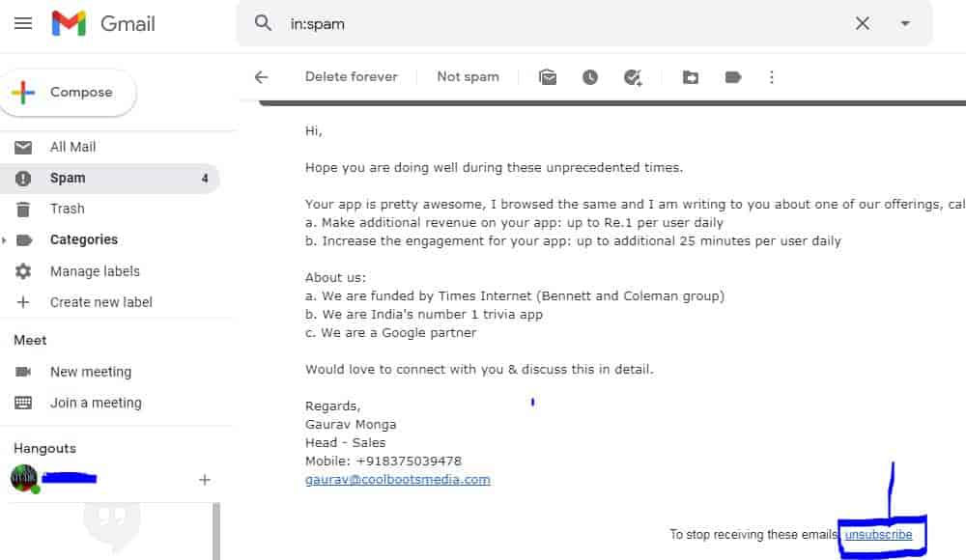Start a New meeting in Meet
The height and width of the screenshot is (560, 966).
[91, 372]
